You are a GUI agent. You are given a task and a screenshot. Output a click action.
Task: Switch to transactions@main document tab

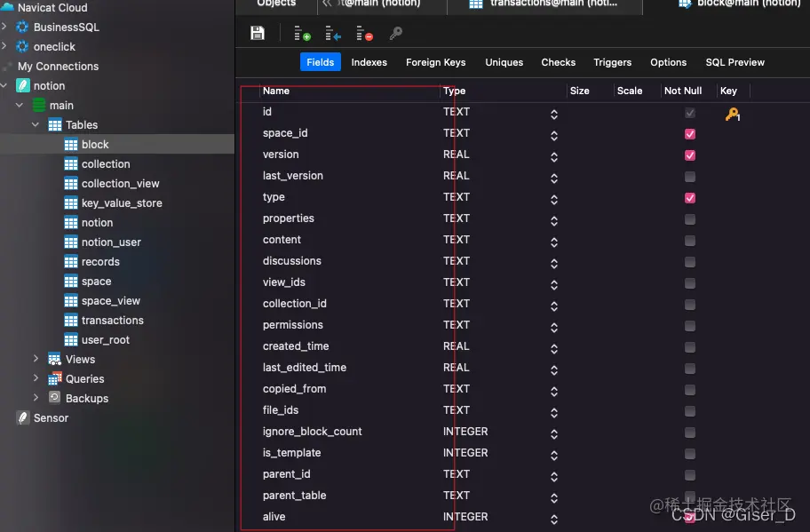(544, 4)
